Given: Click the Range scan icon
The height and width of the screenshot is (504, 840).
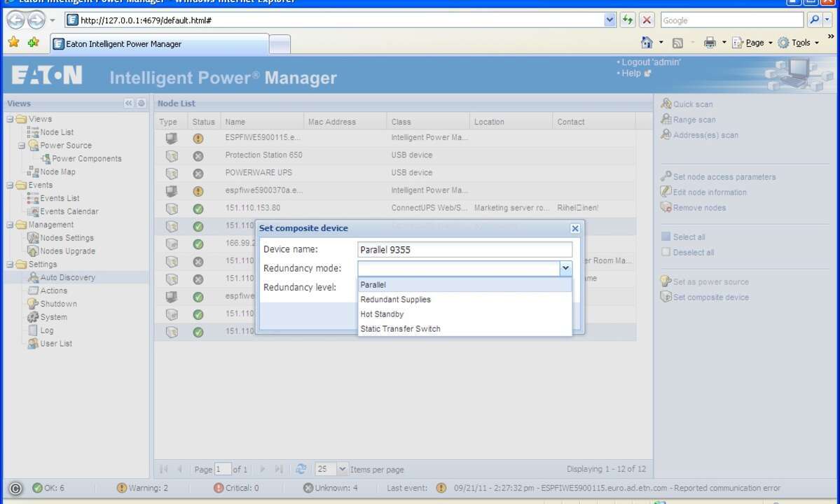Looking at the screenshot, I should tap(666, 119).
